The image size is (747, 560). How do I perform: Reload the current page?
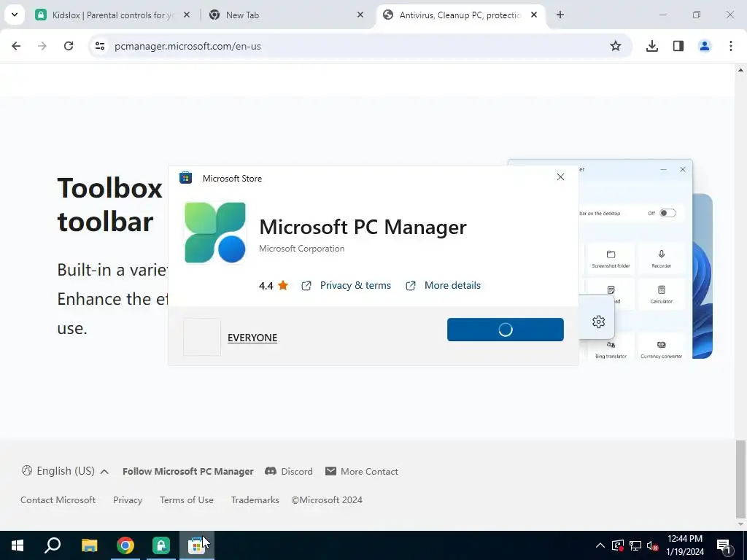click(x=69, y=46)
